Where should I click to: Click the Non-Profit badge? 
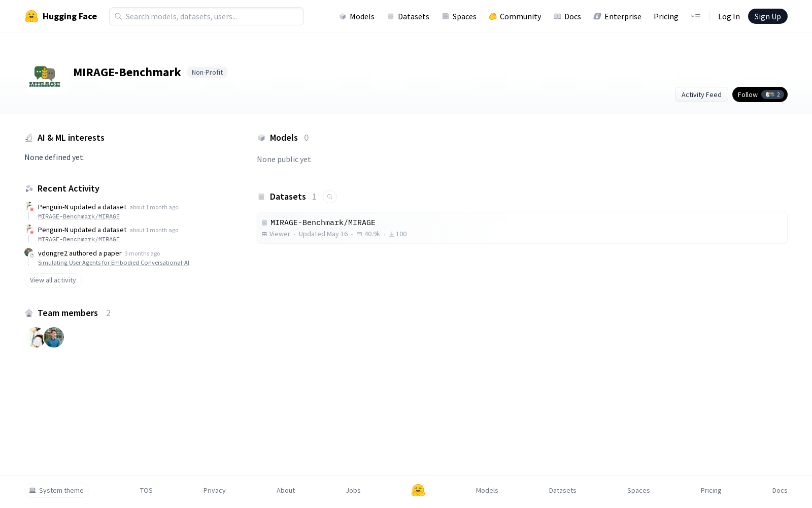pos(207,72)
